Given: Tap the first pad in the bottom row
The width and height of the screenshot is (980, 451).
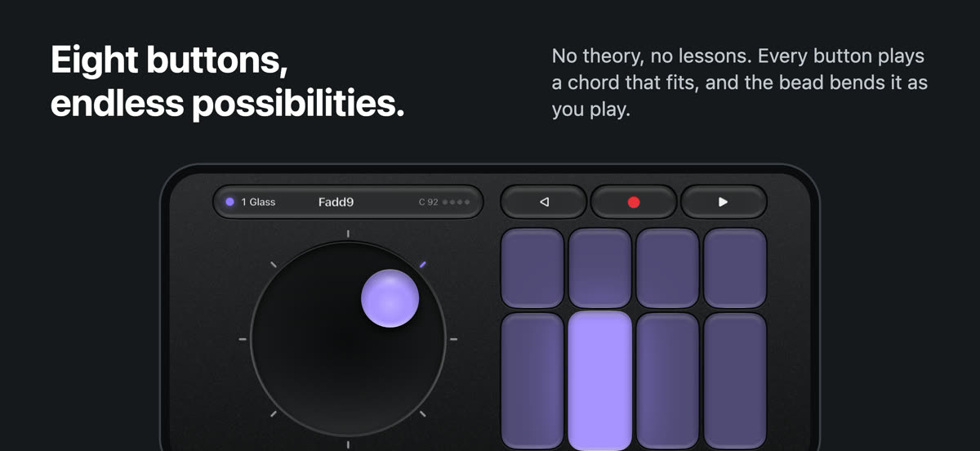Looking at the screenshot, I should point(532,382).
